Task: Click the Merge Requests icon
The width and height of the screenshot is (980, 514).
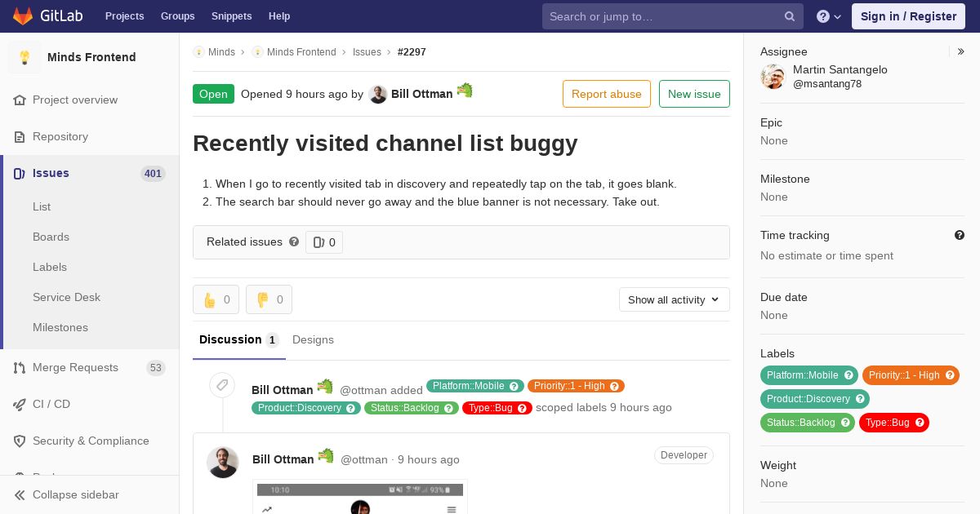Action: coord(20,367)
